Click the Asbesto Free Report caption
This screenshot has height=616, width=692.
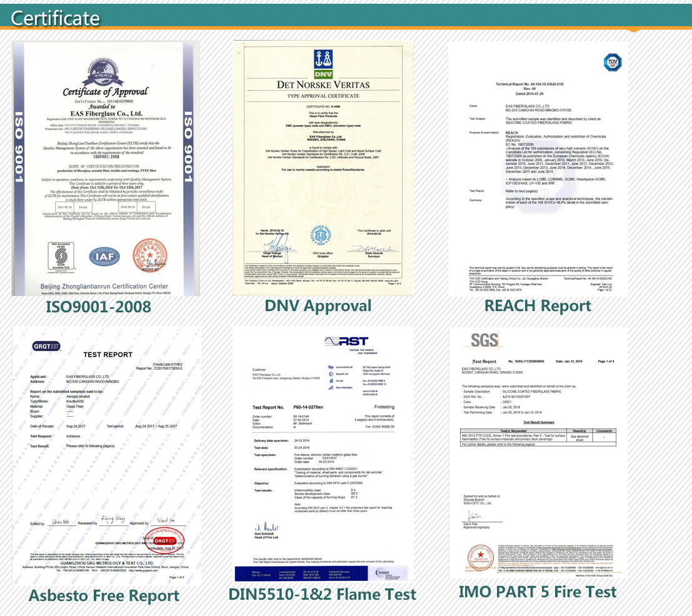(x=104, y=595)
